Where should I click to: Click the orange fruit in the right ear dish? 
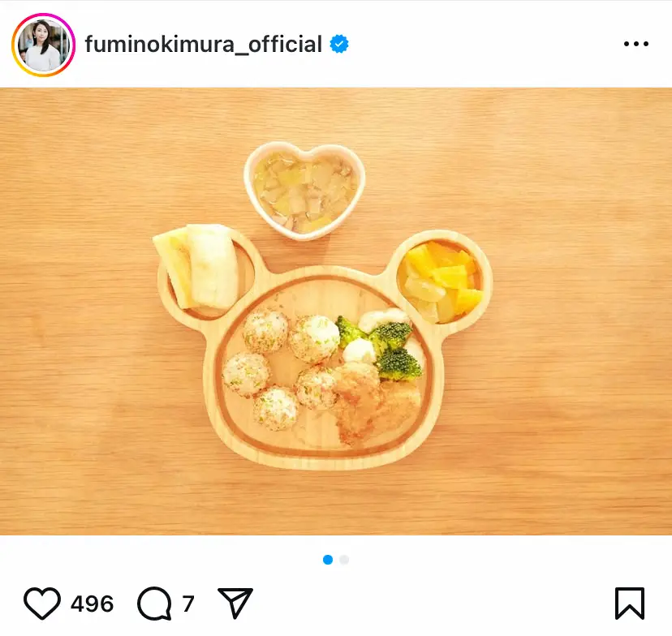[x=448, y=276]
